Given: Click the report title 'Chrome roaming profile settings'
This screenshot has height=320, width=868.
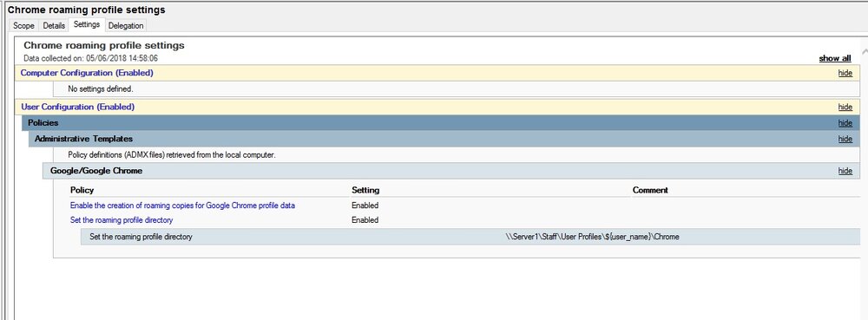Looking at the screenshot, I should click(104, 45).
